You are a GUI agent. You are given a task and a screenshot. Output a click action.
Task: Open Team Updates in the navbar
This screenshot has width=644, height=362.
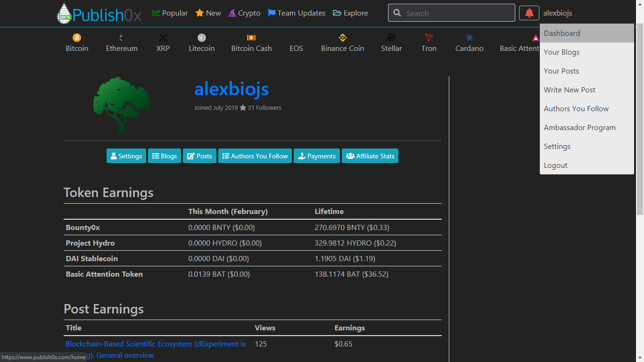pyautogui.click(x=297, y=13)
